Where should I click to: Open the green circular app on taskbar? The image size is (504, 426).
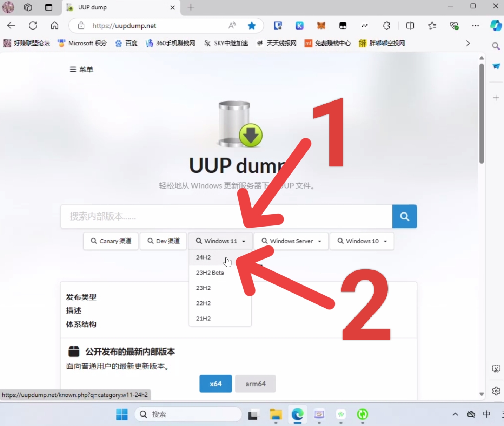click(x=363, y=414)
